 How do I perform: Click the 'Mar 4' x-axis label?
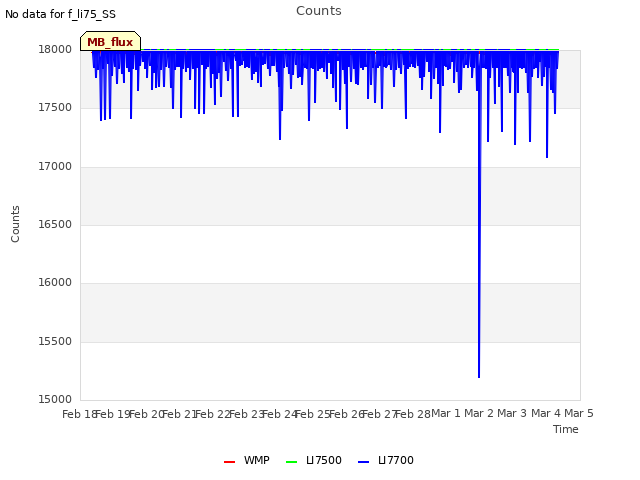(546, 413)
